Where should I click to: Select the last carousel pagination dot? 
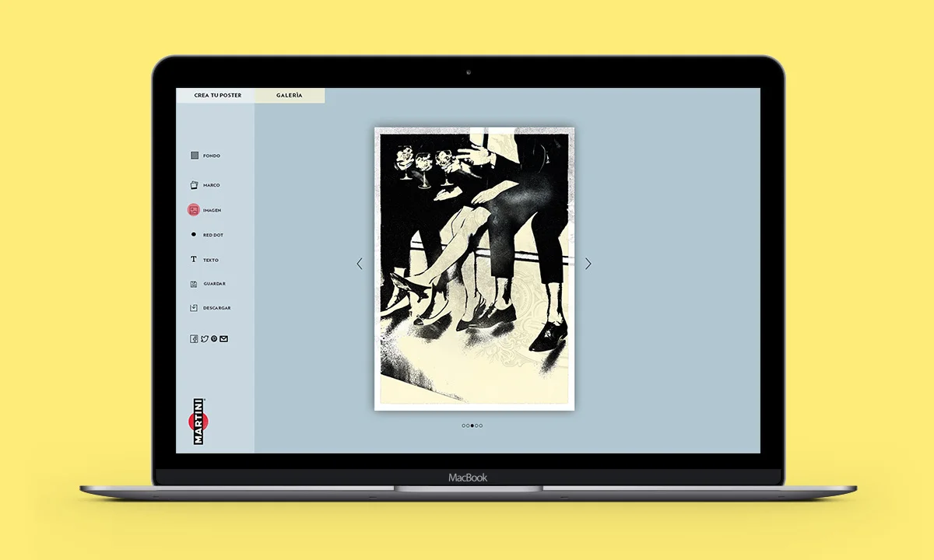pyautogui.click(x=481, y=425)
